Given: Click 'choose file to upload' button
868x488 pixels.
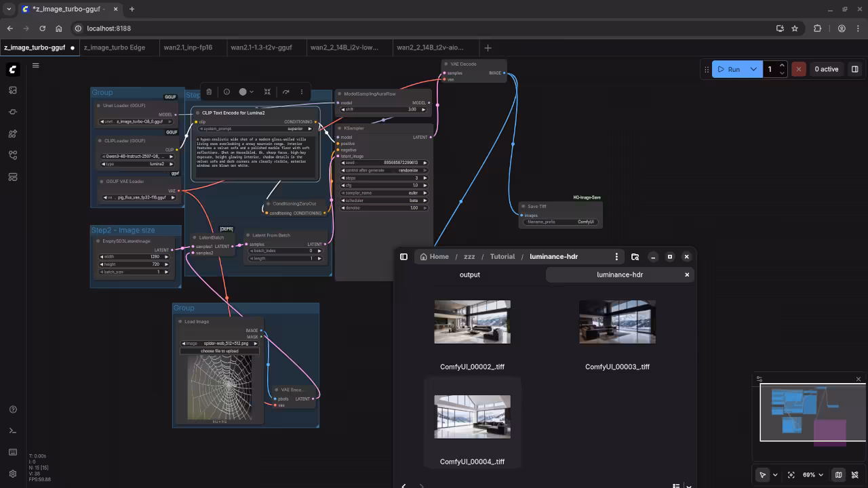Looking at the screenshot, I should click(219, 351).
